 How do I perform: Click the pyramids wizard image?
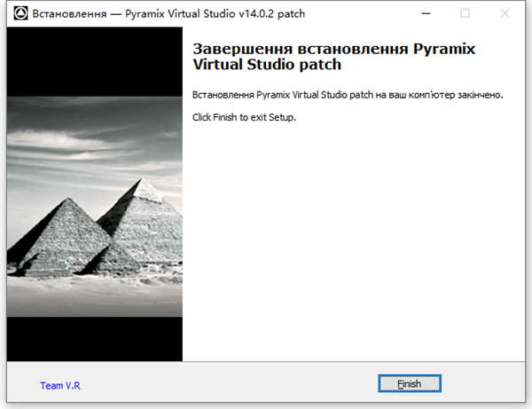(95, 194)
